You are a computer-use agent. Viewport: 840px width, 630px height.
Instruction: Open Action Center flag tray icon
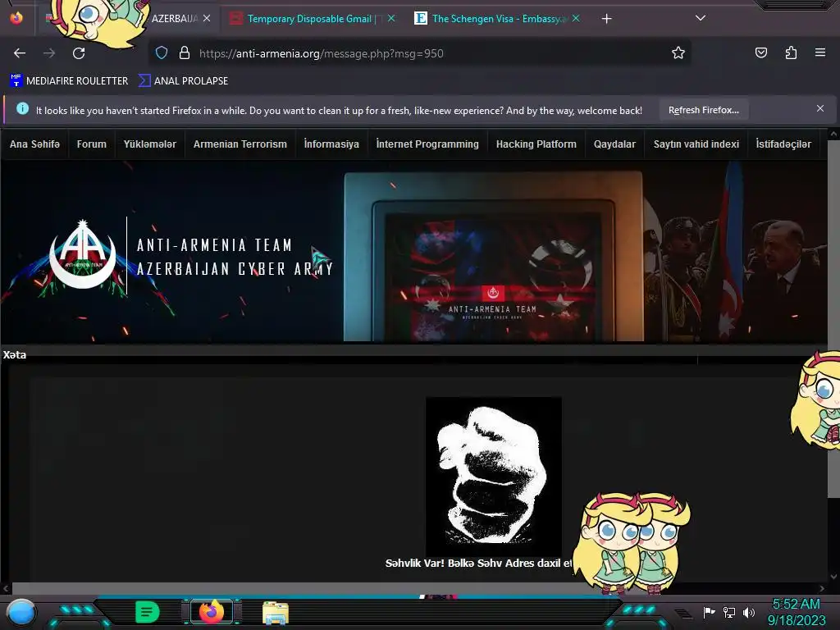[710, 612]
